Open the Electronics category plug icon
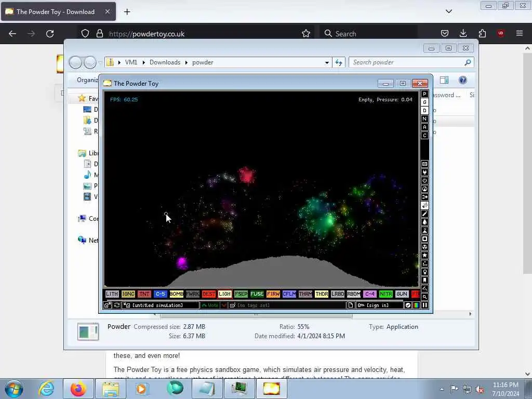The image size is (532, 399). [x=424, y=172]
